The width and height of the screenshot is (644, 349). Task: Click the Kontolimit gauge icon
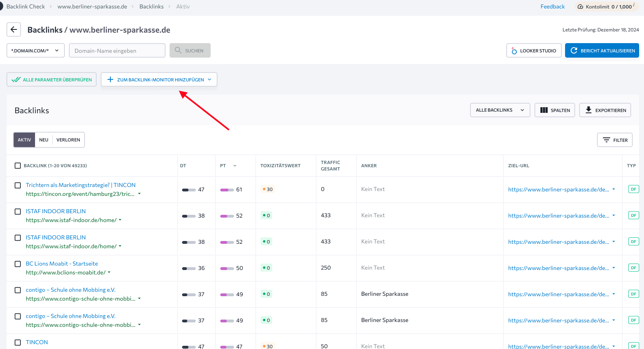point(580,6)
